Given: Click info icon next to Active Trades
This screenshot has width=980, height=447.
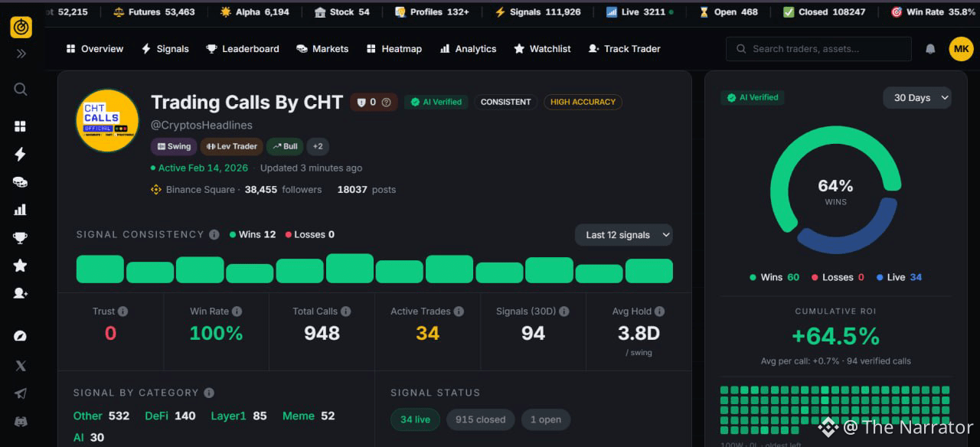Looking at the screenshot, I should [459, 312].
